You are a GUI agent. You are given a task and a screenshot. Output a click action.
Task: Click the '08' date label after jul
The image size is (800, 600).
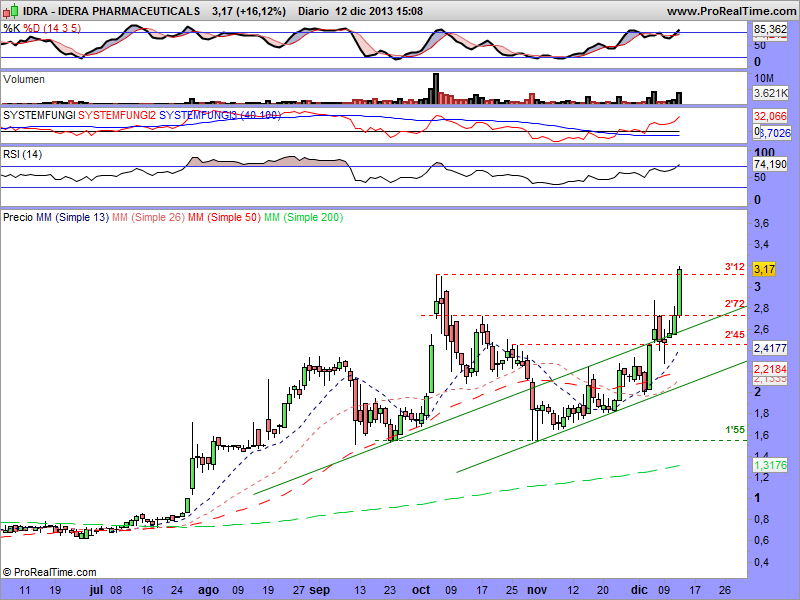(x=116, y=590)
